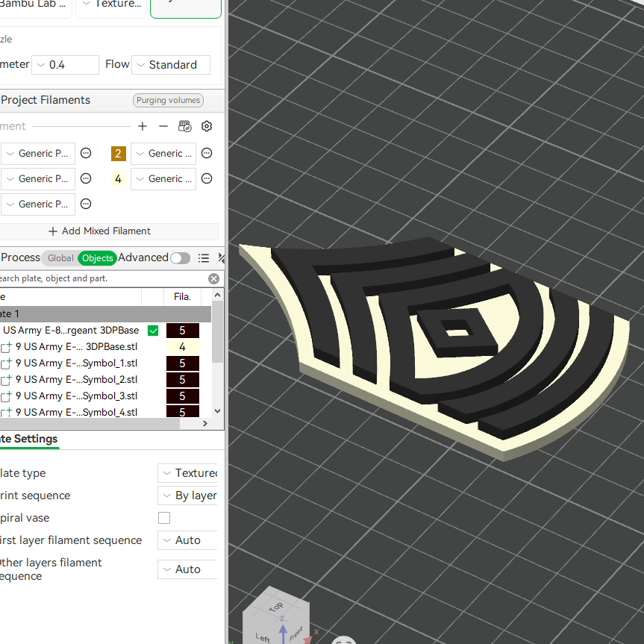Screen dimensions: 644x644
Task: Click the Top face of view cube
Action: (276, 606)
